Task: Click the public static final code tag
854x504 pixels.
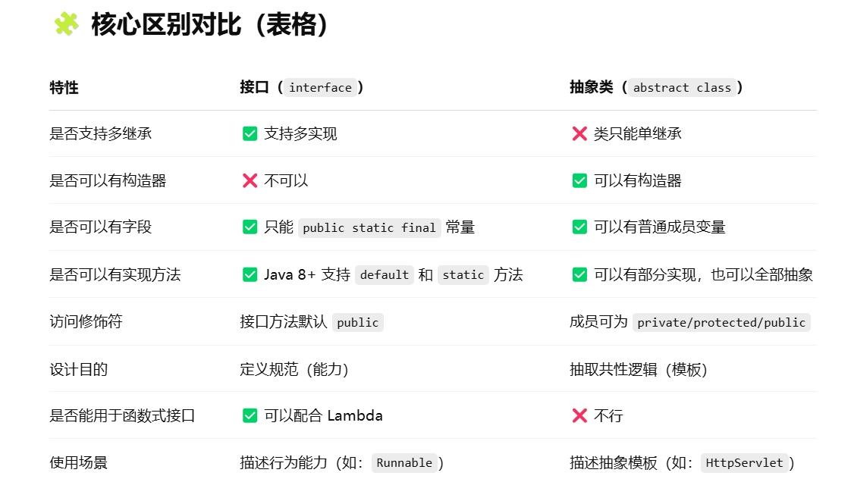Action: point(369,227)
